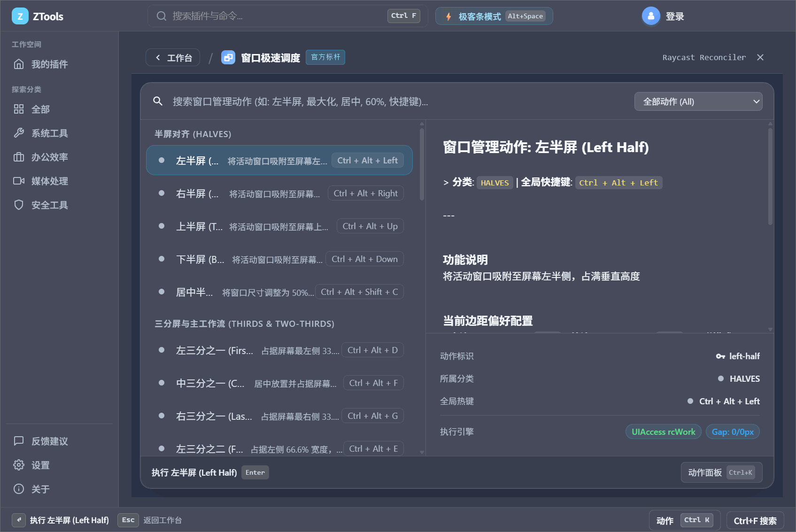Select 左三分之一 action row
The image size is (796, 532).
click(x=279, y=350)
